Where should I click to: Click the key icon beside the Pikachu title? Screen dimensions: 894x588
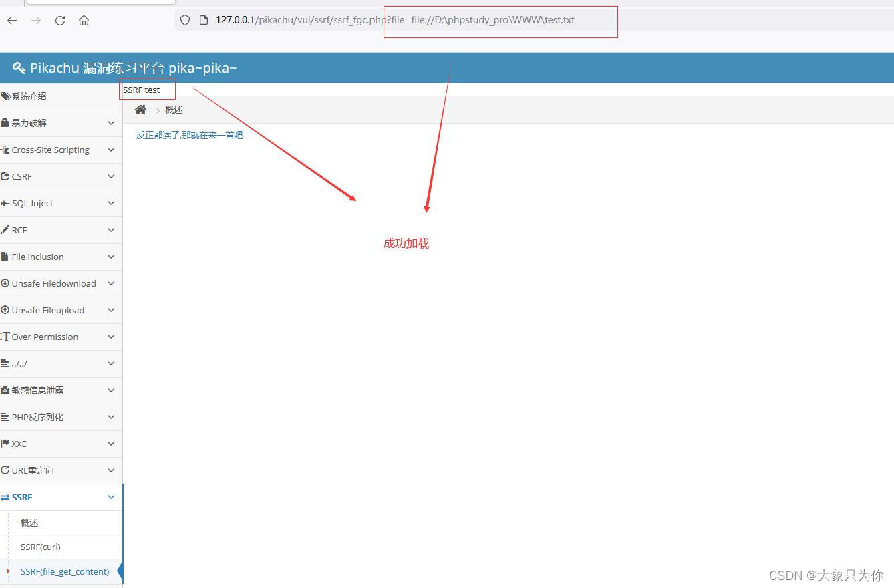coord(19,68)
